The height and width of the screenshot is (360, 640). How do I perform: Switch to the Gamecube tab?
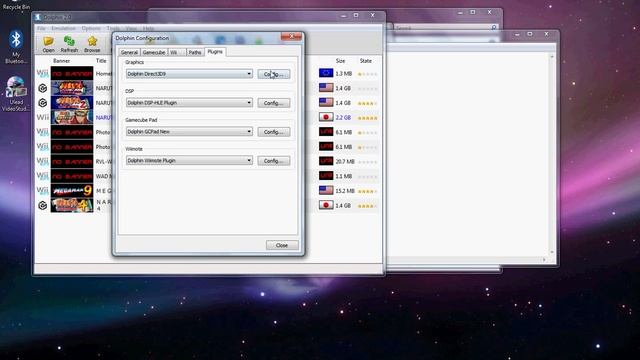(x=154, y=52)
